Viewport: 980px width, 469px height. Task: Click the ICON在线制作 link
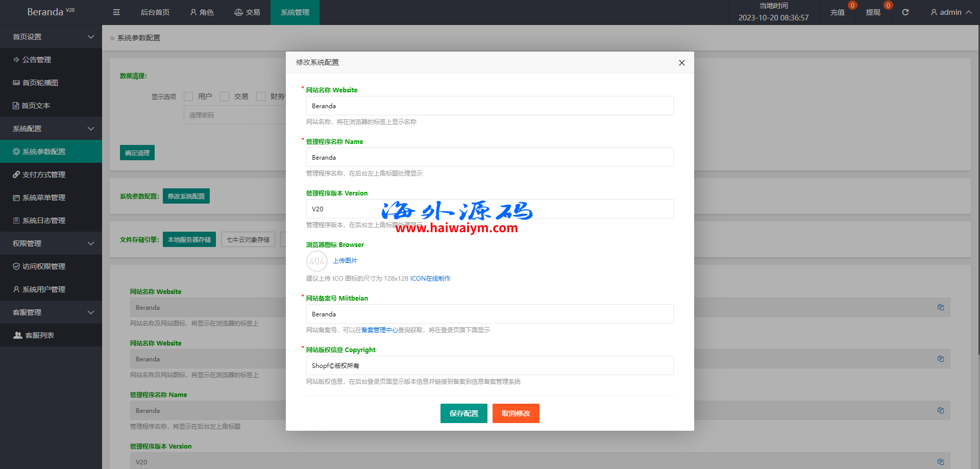coord(430,279)
